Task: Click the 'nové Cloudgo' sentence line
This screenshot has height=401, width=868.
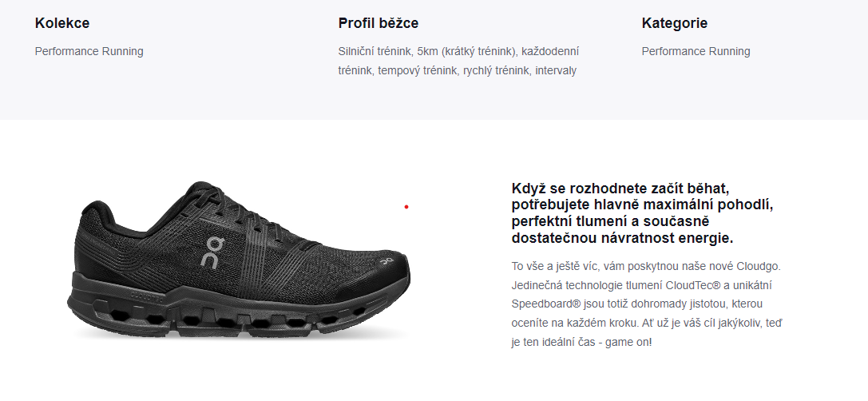Action: [646, 267]
